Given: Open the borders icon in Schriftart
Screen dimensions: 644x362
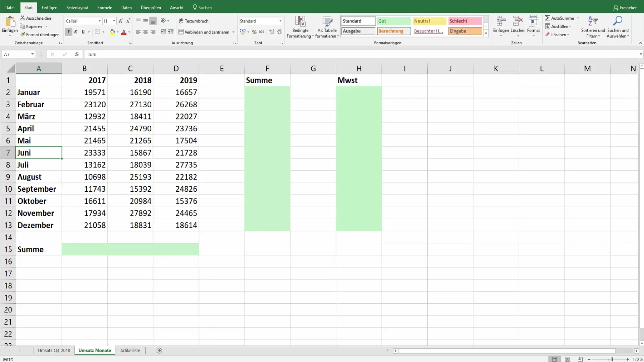Looking at the screenshot, I should 98,32.
